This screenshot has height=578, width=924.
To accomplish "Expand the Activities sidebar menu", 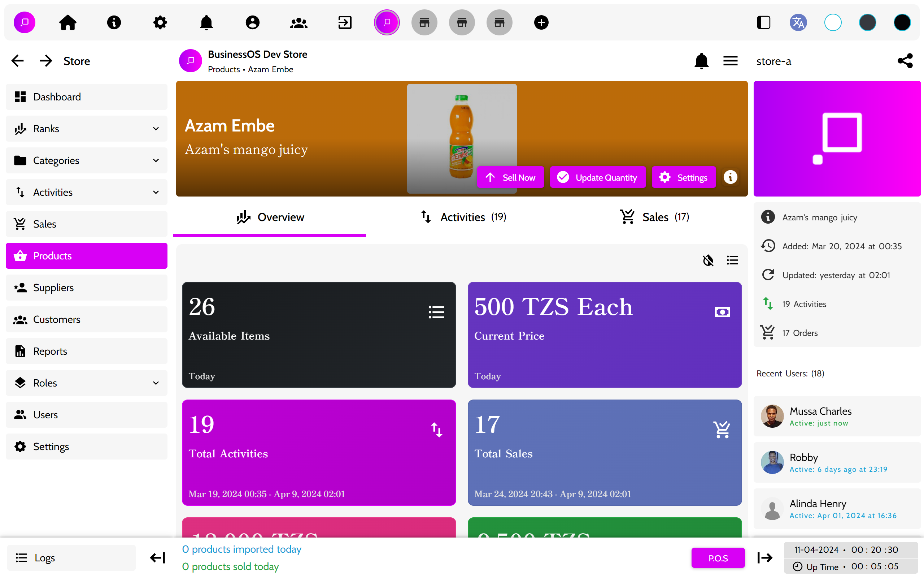I will click(87, 192).
